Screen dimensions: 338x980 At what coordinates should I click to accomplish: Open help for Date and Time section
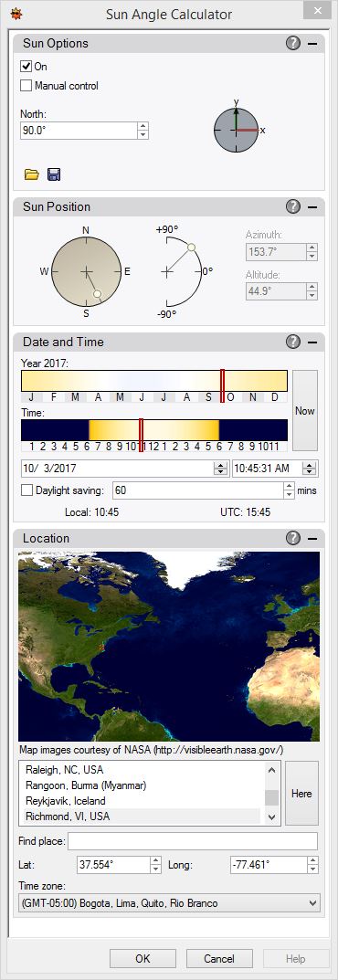pyautogui.click(x=292, y=342)
